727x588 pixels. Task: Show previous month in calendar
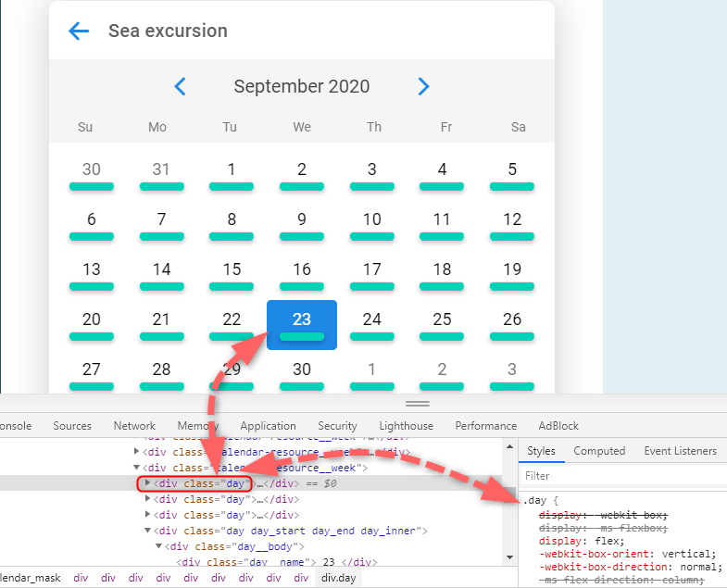coord(180,86)
